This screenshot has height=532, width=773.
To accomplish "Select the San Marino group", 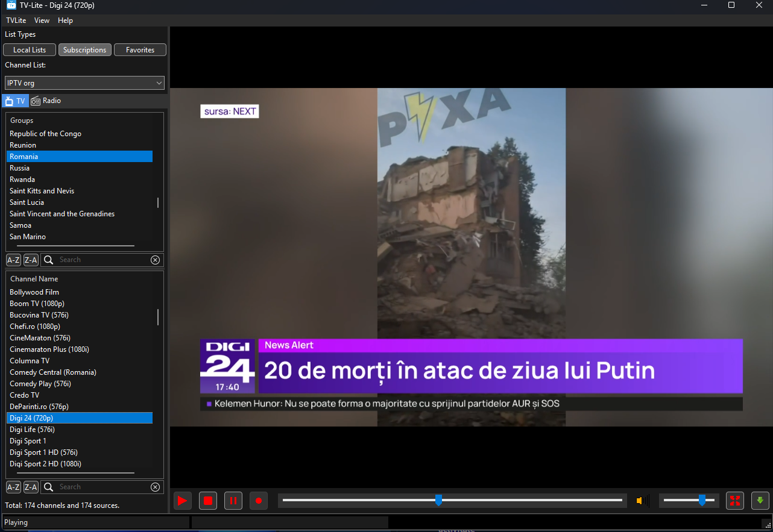I will tap(80, 237).
